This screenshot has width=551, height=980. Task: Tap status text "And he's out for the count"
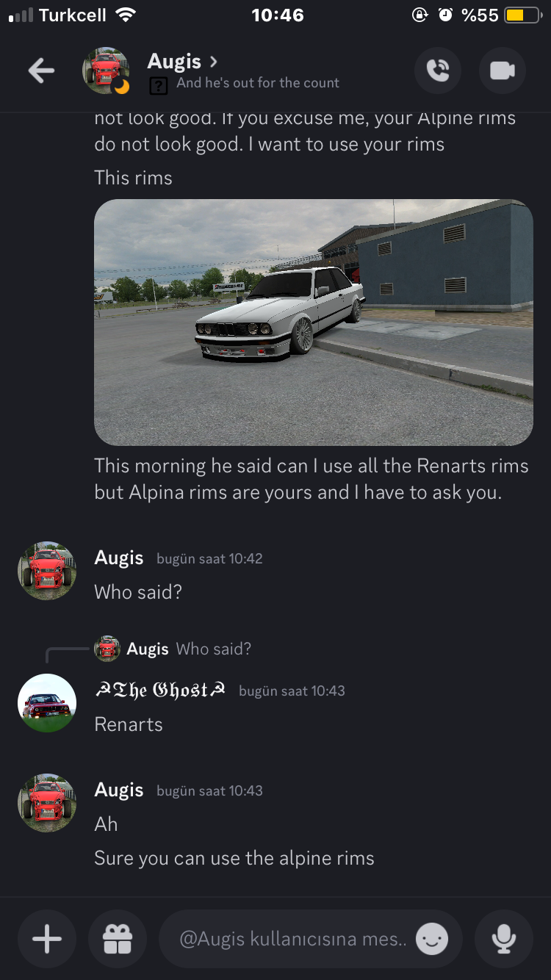point(258,83)
